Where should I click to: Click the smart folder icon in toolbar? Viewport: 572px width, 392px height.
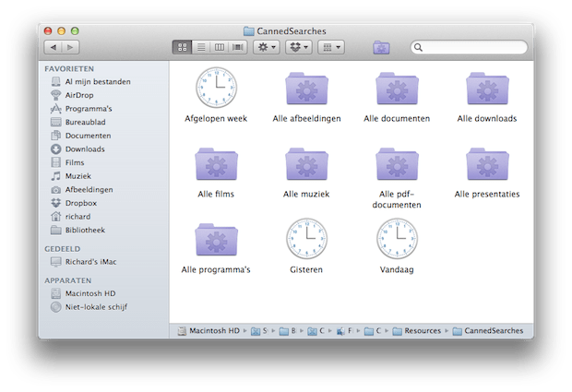click(x=381, y=47)
